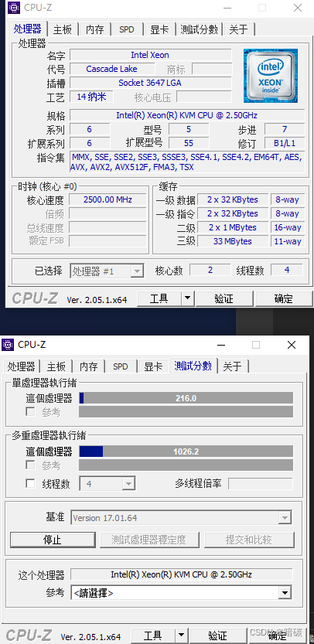Click the 工具 button in lower window
This screenshot has width=314, height=644.
[x=152, y=636]
